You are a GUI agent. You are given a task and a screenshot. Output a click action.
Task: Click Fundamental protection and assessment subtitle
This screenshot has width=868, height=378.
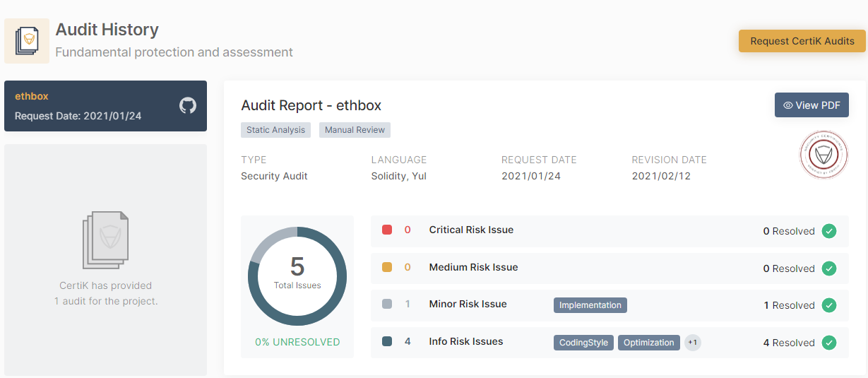[x=174, y=52]
